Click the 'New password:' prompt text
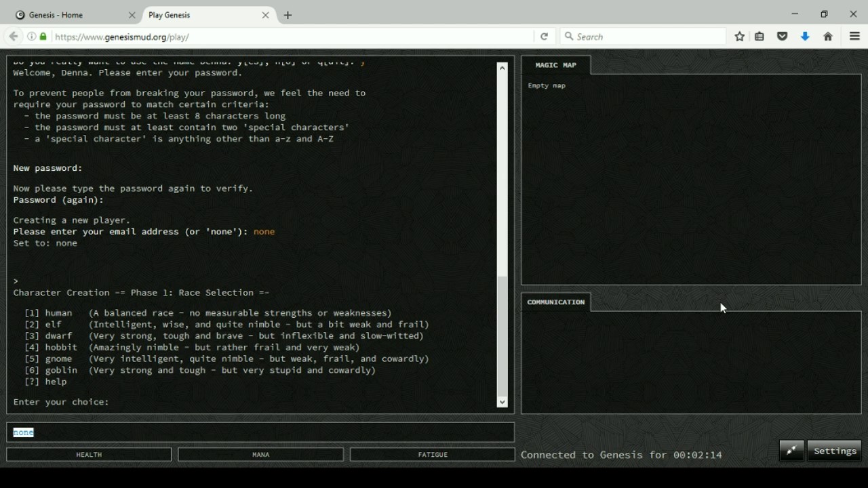Screen dimensions: 868x488 coord(47,168)
